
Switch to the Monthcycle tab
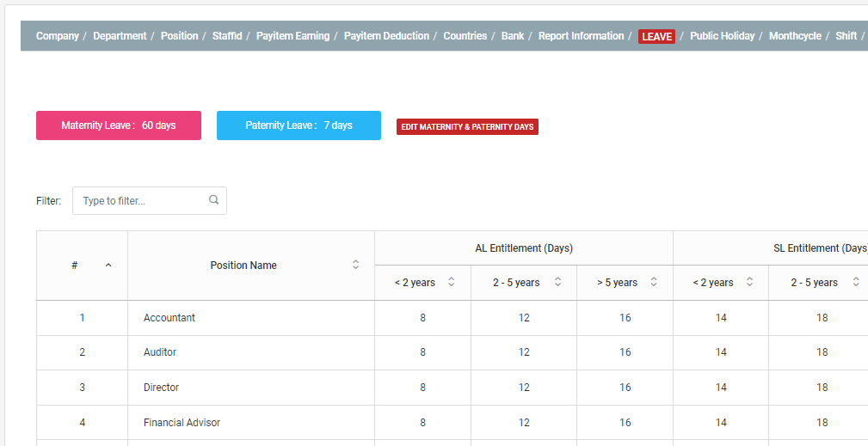click(795, 36)
